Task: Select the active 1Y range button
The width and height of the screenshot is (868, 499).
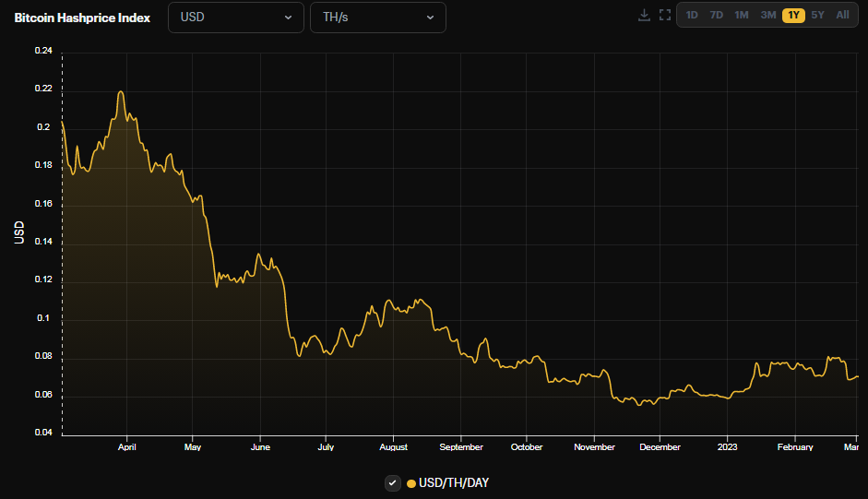Action: 793,16
